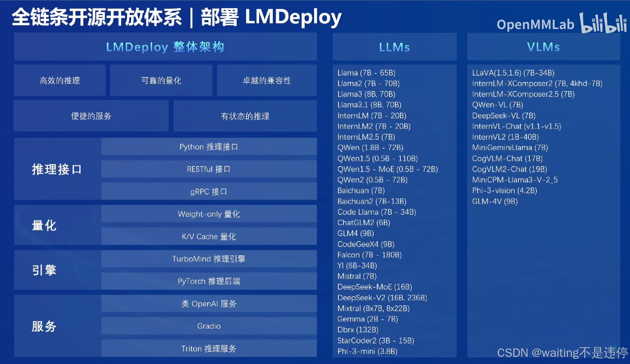Image resolution: width=630 pixels, height=364 pixels.
Task: Click the Gradio row
Action: pos(209,326)
